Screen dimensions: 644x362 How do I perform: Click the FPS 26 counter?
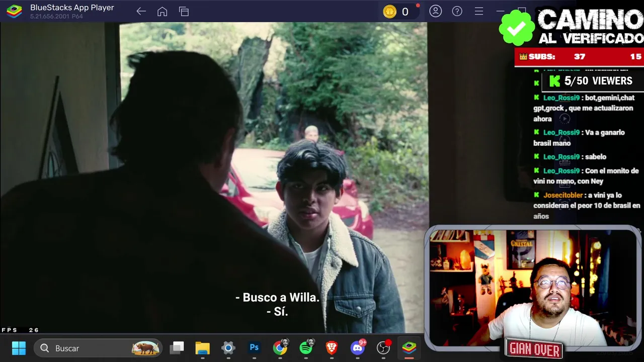[20, 330]
